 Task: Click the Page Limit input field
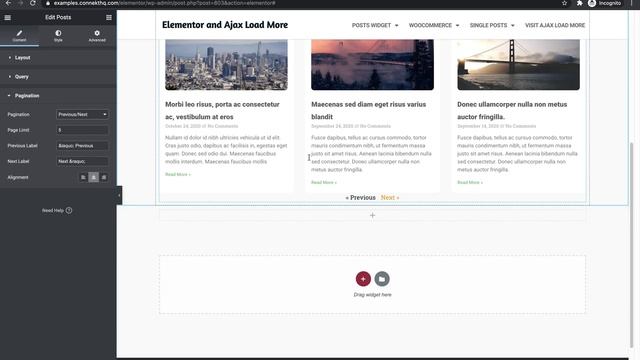(82, 130)
